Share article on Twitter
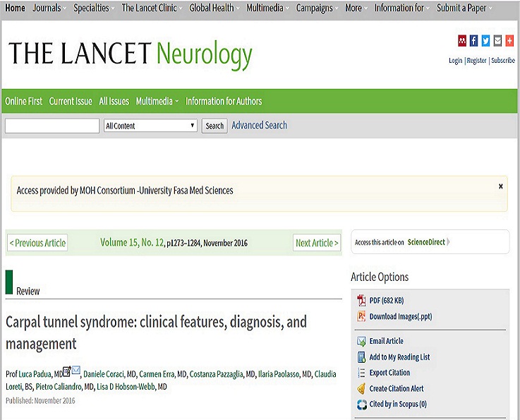Screen dimensions: 520x420 pyautogui.click(x=486, y=40)
